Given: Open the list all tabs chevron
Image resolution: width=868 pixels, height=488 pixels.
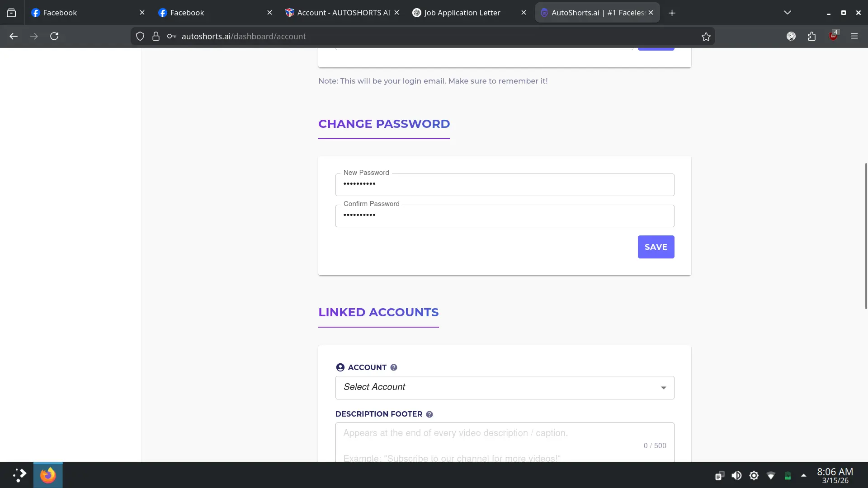Looking at the screenshot, I should coord(788,13).
